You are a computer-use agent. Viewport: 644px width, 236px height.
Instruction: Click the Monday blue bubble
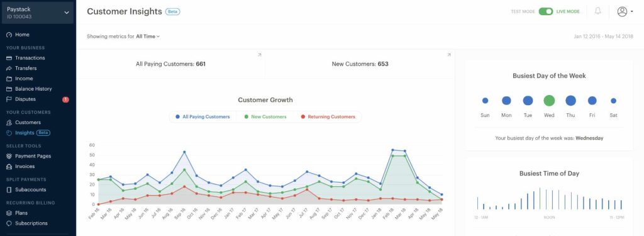(x=506, y=101)
